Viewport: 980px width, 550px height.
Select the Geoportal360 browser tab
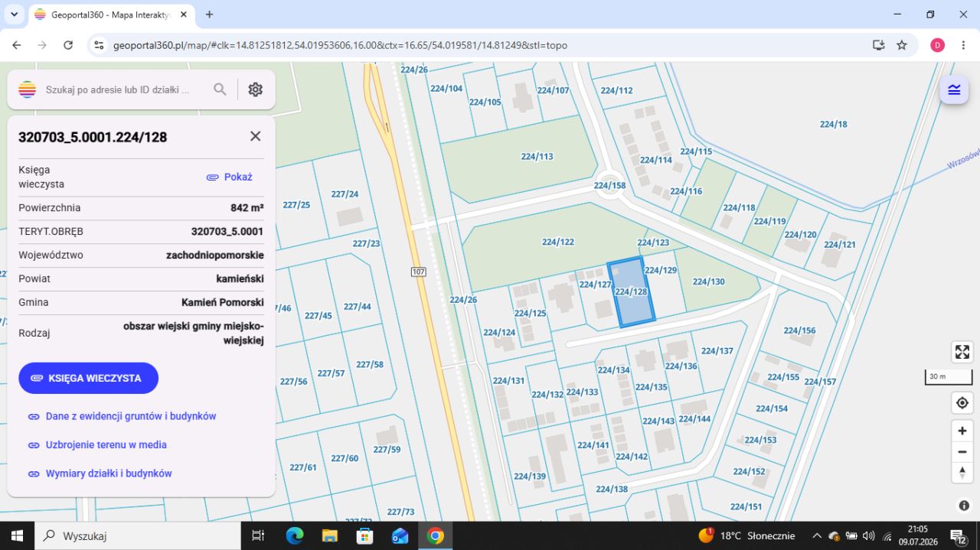pos(110,15)
